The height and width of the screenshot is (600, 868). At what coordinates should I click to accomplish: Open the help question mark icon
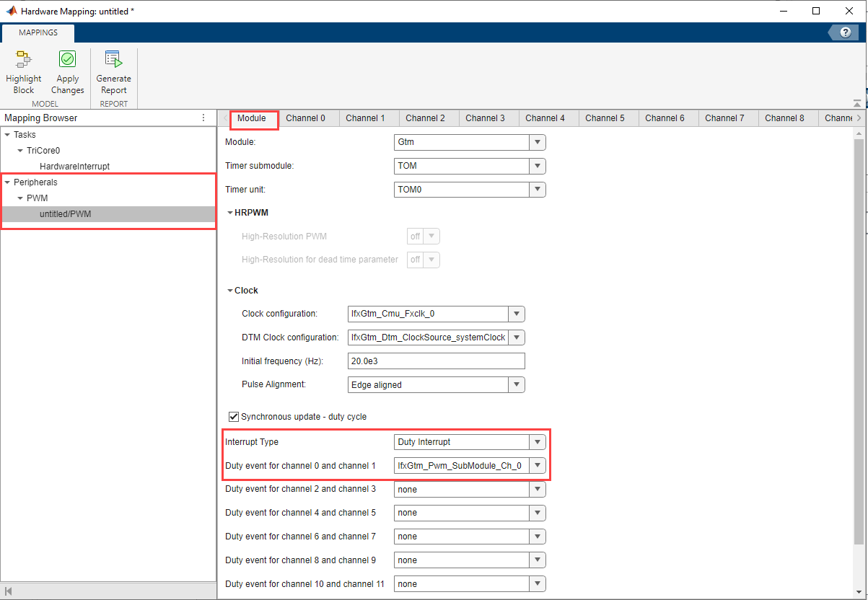[845, 32]
